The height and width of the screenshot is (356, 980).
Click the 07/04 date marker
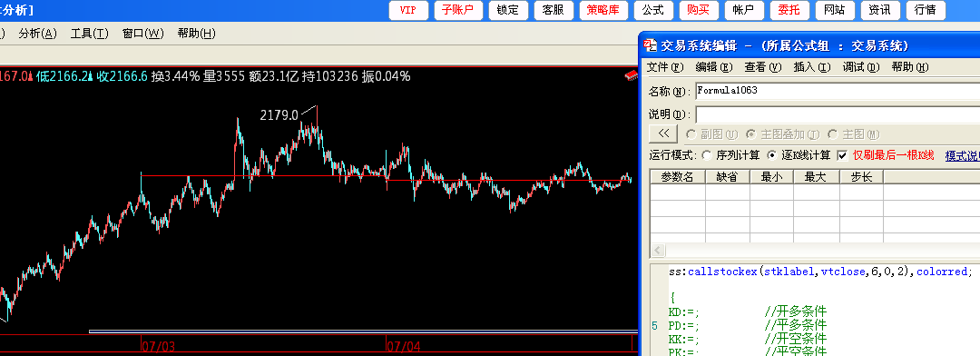[404, 346]
